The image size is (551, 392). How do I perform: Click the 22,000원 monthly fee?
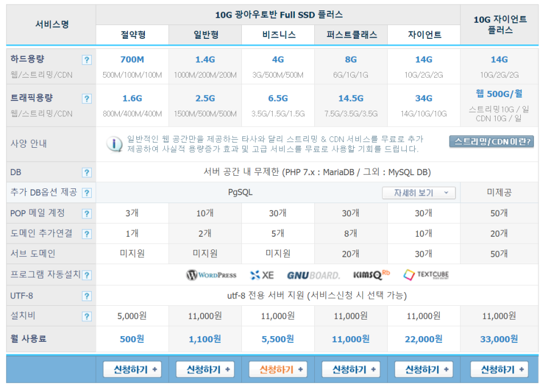tap(424, 340)
